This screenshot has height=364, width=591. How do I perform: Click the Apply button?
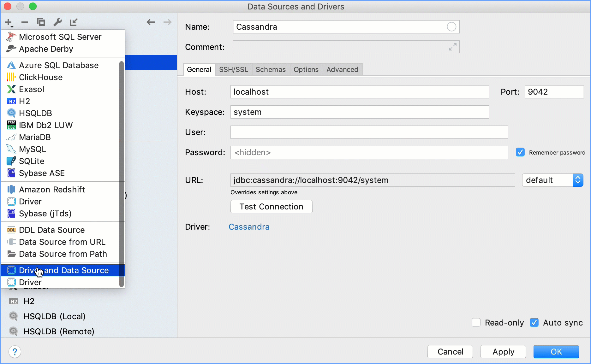point(503,352)
